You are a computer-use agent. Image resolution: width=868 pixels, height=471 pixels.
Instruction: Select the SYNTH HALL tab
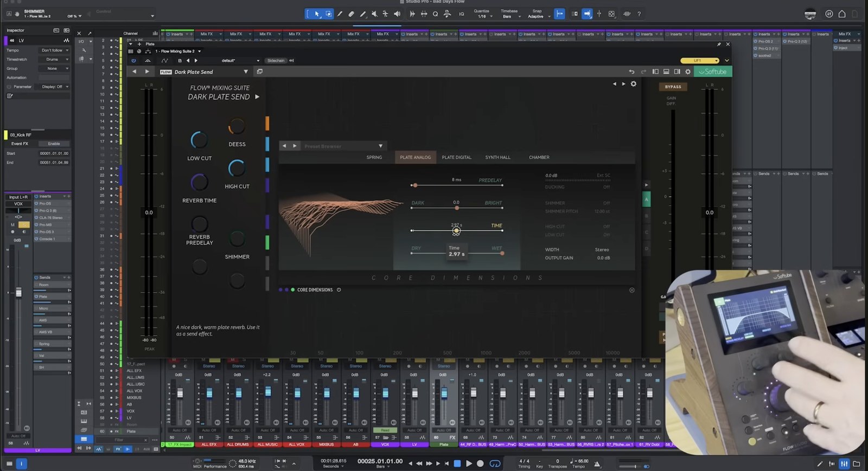point(498,157)
